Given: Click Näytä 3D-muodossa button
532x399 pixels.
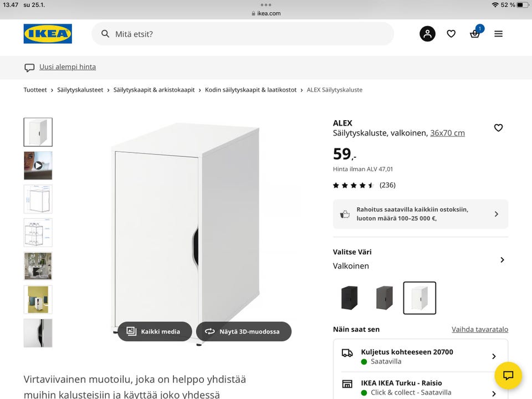Looking at the screenshot, I should (244, 331).
